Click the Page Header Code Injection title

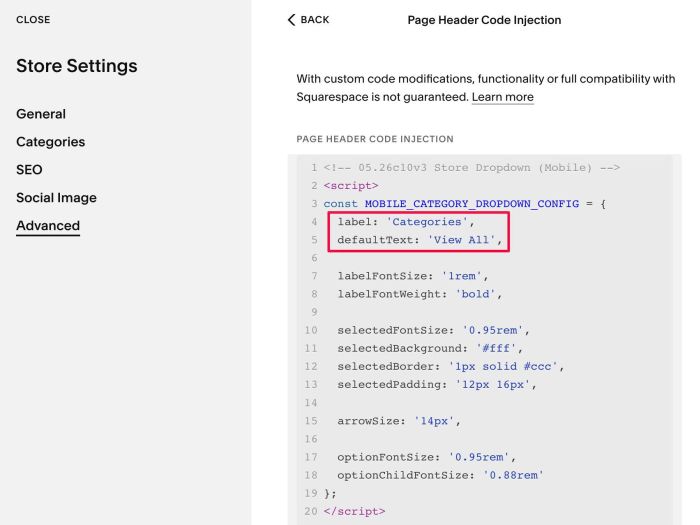point(484,20)
